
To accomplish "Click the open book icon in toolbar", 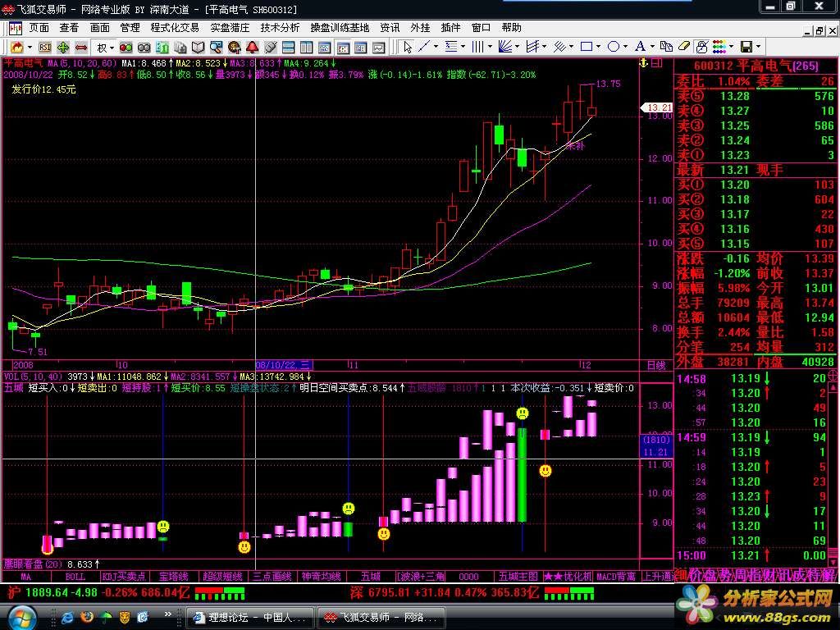I will pos(198,48).
